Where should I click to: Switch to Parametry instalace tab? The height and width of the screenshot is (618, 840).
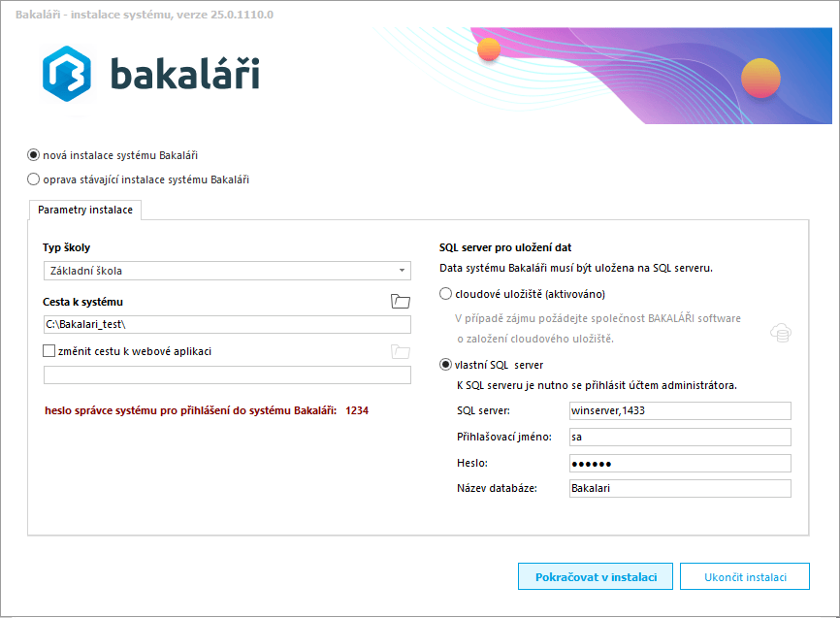[85, 210]
